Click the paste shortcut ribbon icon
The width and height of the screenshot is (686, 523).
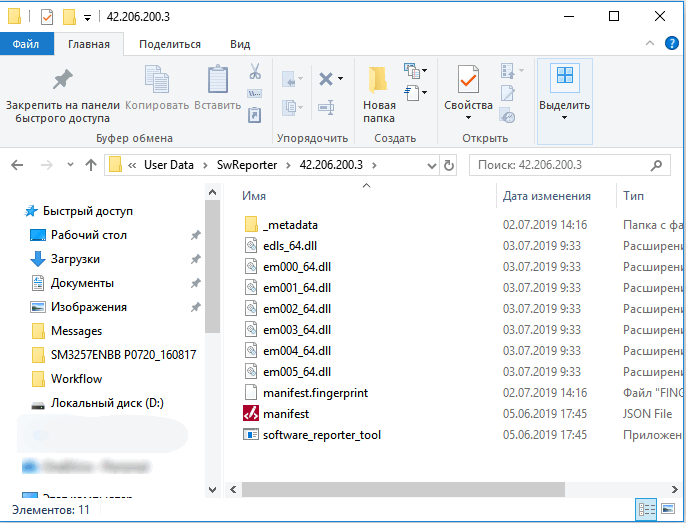255,115
